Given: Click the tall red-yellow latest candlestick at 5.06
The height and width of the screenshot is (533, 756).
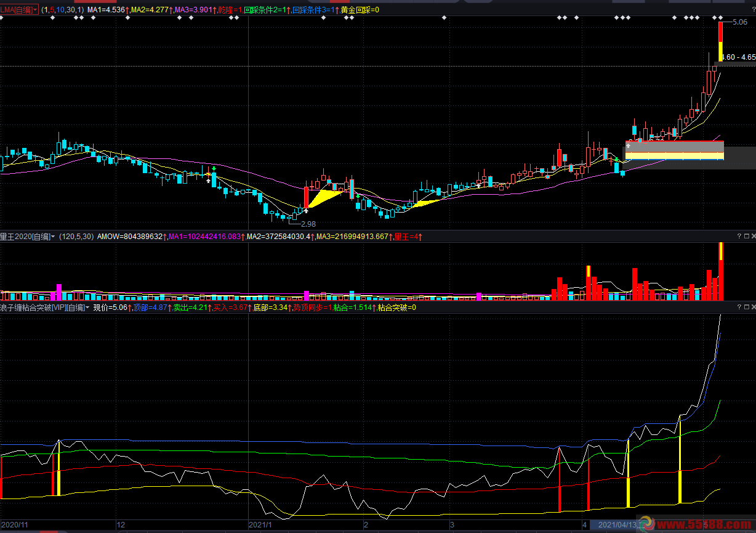Looking at the screenshot, I should pyautogui.click(x=720, y=42).
